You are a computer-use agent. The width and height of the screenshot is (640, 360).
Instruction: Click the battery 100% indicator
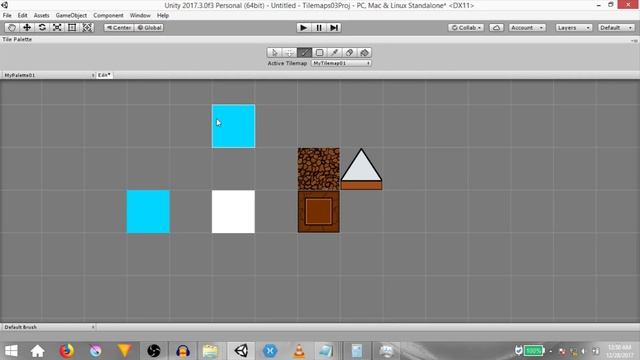tap(534, 350)
